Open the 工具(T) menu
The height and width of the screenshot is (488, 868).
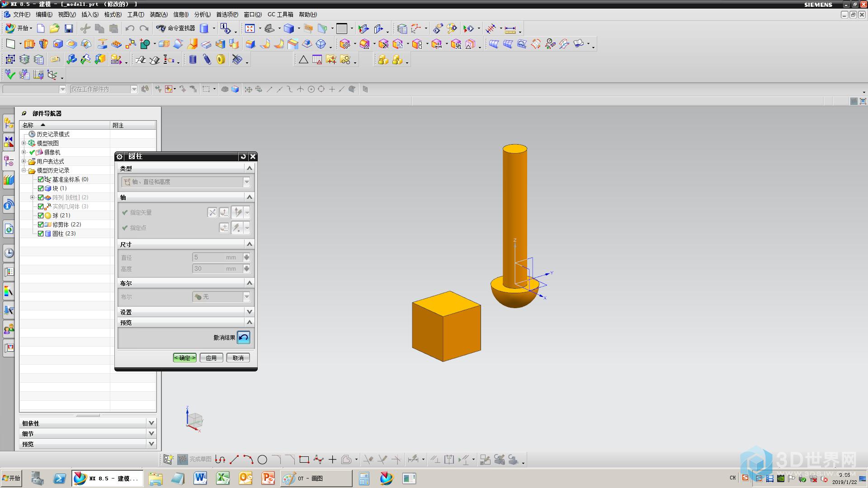tap(136, 14)
